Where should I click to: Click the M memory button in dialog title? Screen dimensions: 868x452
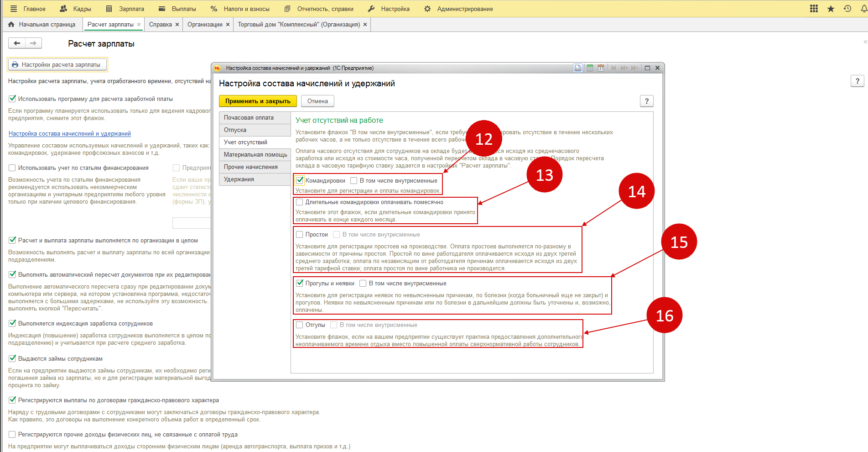(x=613, y=68)
